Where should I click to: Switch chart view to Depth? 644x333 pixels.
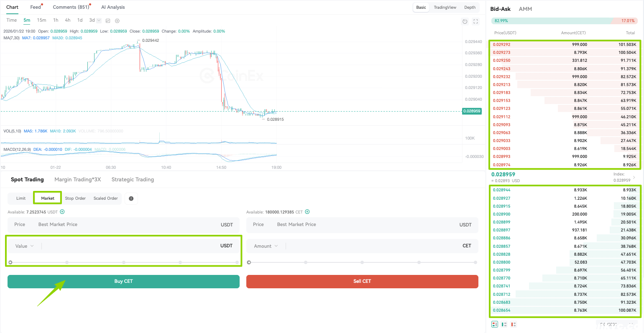coord(470,8)
